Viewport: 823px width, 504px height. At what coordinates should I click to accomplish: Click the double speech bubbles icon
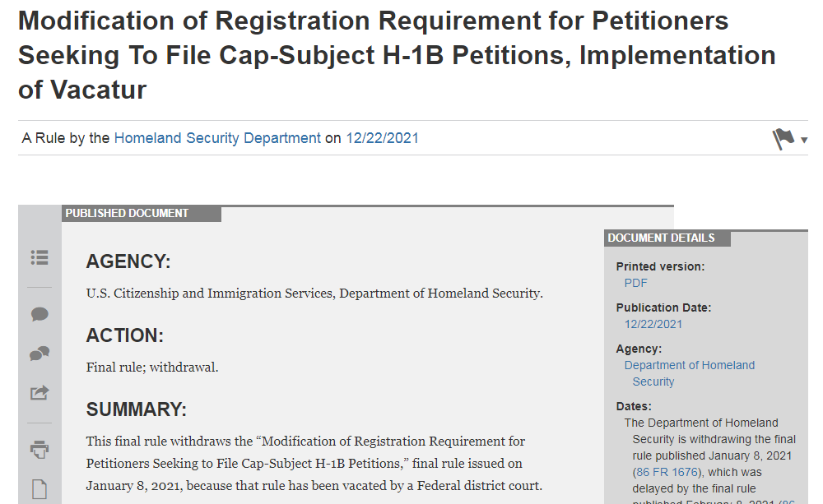[x=40, y=354]
